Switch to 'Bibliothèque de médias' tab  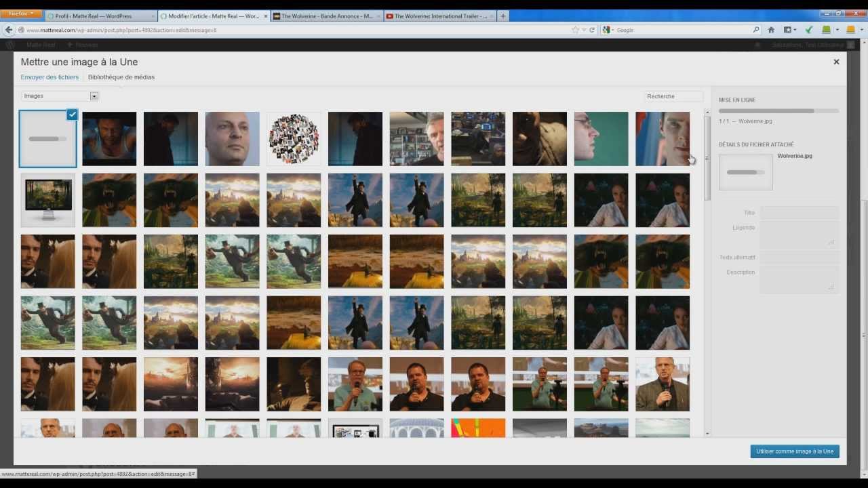coord(121,77)
